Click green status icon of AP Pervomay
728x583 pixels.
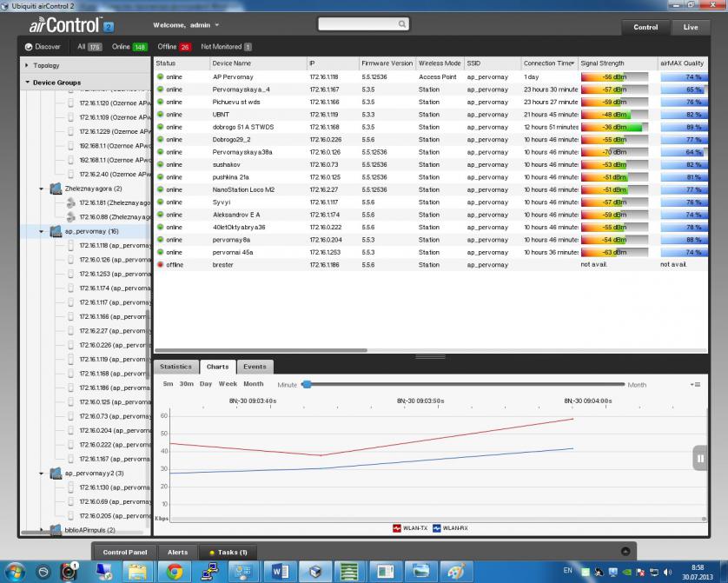[x=160, y=76]
